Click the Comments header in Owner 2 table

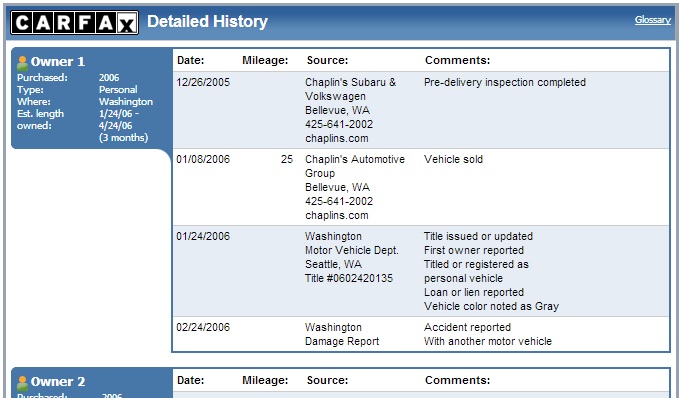pos(457,380)
